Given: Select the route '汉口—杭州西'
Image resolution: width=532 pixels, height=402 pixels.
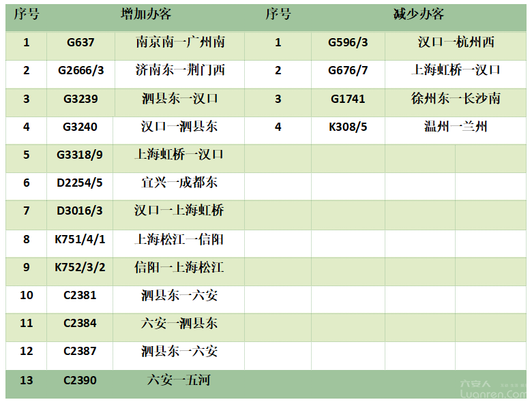Looking at the screenshot, I should pyautogui.click(x=456, y=42).
